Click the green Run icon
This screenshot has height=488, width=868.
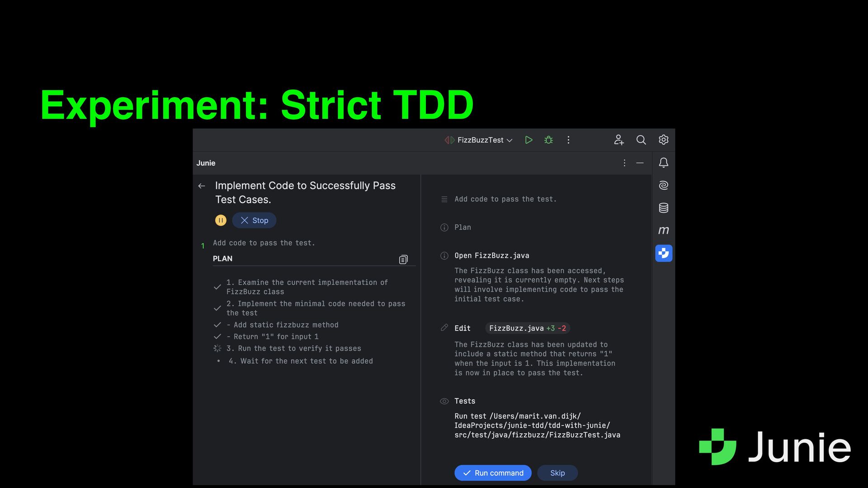528,140
